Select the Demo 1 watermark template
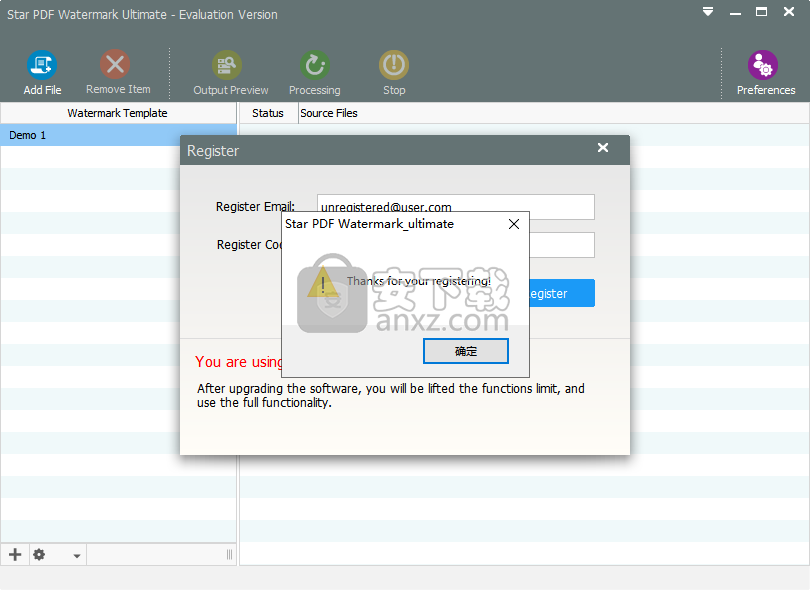The image size is (810, 590). (118, 135)
